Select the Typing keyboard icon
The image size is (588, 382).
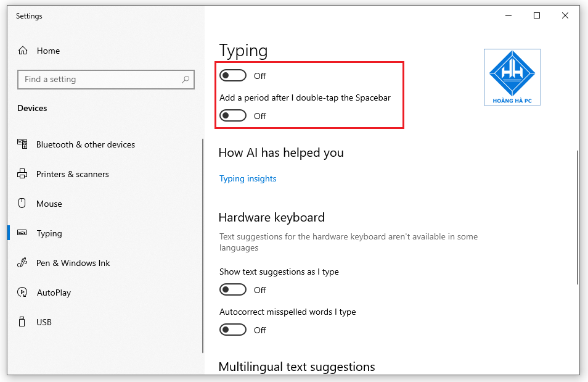coord(22,233)
